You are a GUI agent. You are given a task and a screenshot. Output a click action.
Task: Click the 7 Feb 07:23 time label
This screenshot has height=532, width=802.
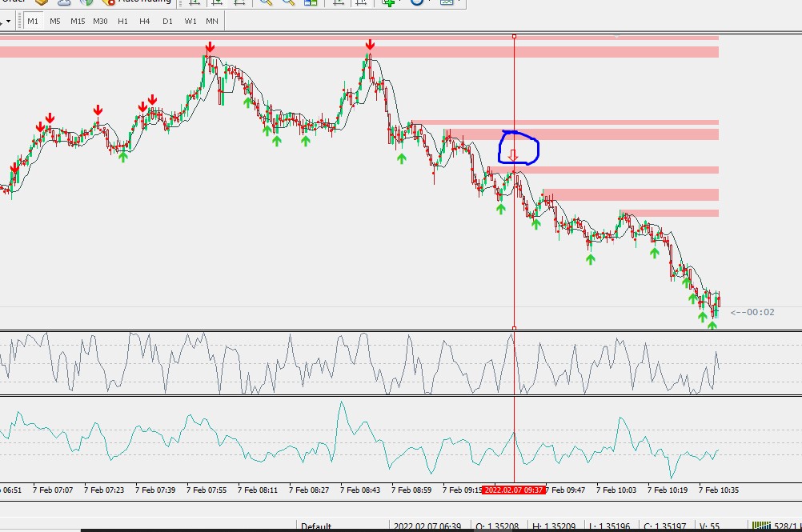[104, 490]
